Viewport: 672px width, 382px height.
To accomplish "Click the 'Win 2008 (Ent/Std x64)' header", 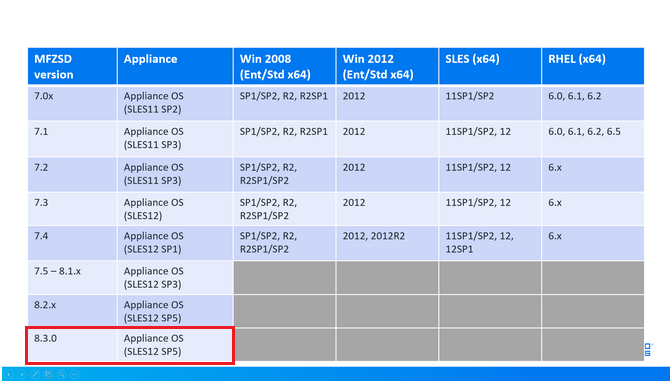I will [x=285, y=66].
